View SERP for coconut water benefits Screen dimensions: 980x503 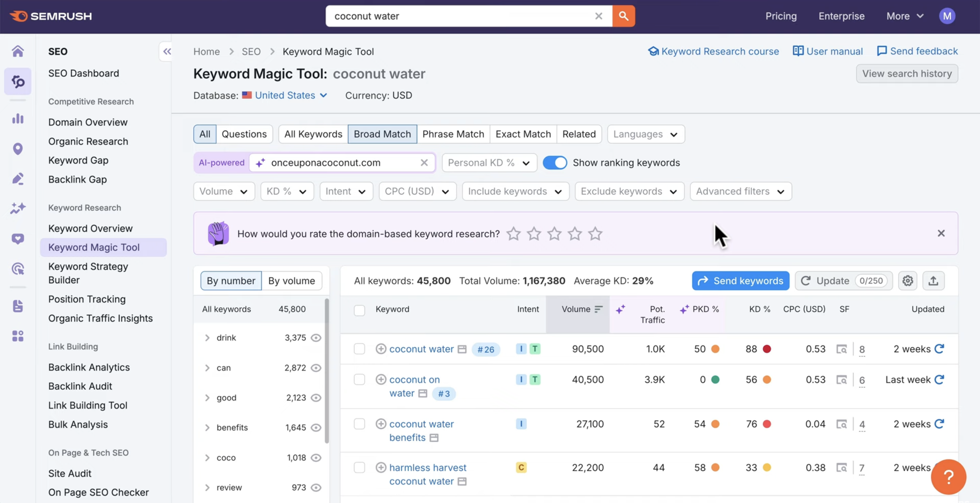(841, 424)
